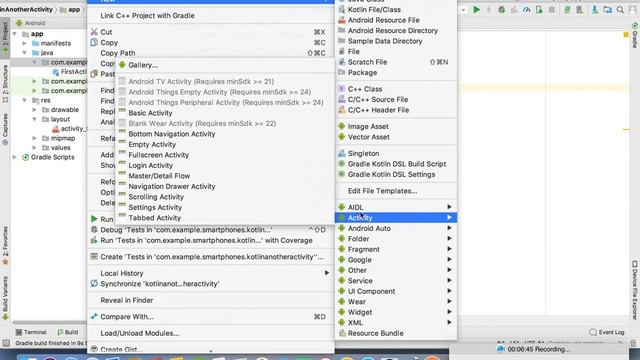640x360 pixels.
Task: Click Android Resource Directory entry
Action: 393,31
